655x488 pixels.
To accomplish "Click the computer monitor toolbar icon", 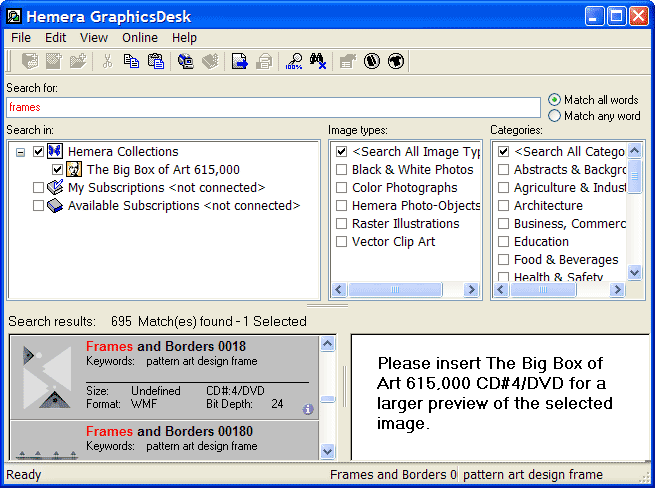I will [185, 61].
